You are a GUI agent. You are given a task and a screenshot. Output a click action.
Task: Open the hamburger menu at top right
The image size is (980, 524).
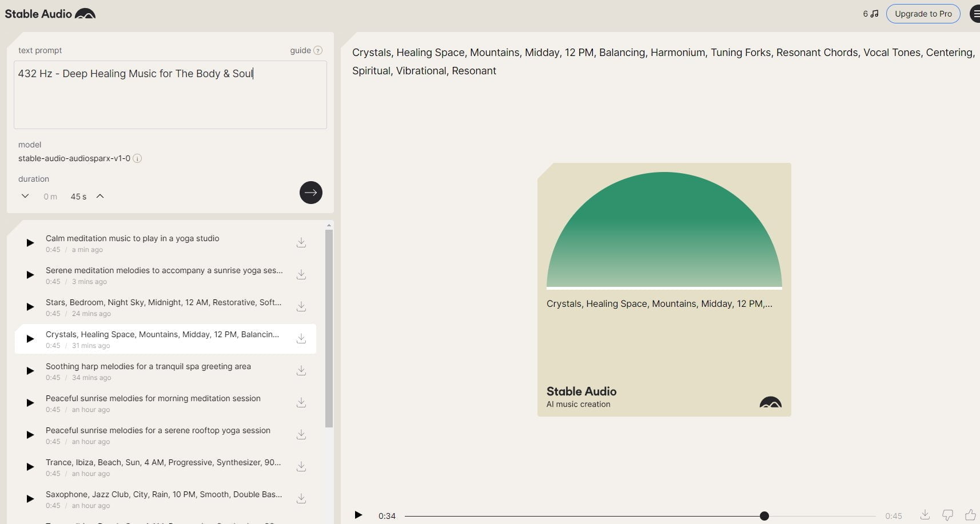(x=975, y=14)
